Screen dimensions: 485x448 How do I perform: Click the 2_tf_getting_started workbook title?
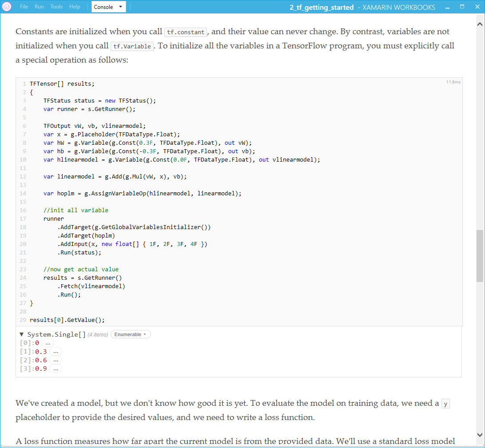(322, 8)
